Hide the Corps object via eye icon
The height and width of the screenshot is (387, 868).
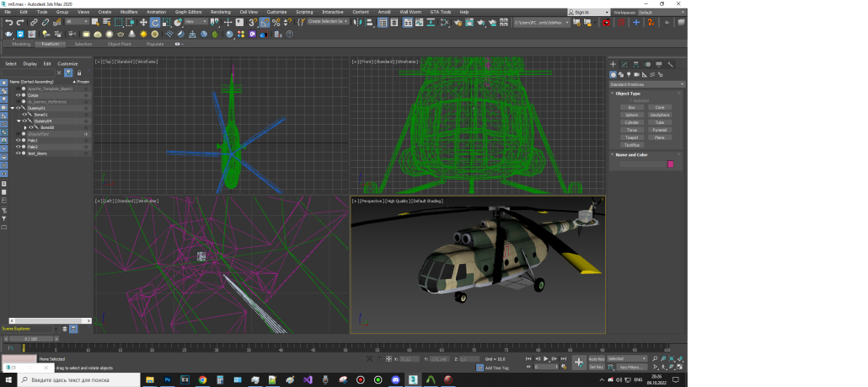18,95
